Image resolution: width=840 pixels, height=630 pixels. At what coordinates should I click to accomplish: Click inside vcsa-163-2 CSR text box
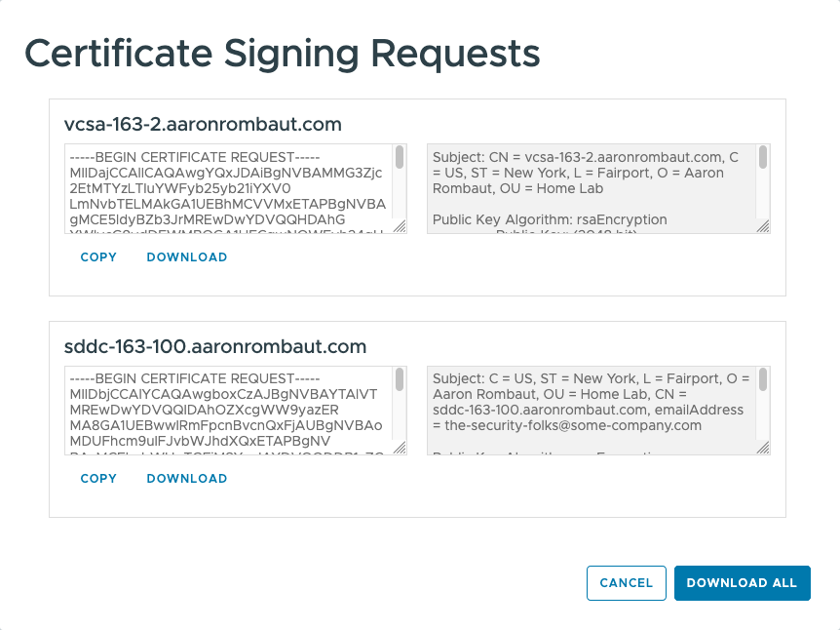[x=229, y=189]
